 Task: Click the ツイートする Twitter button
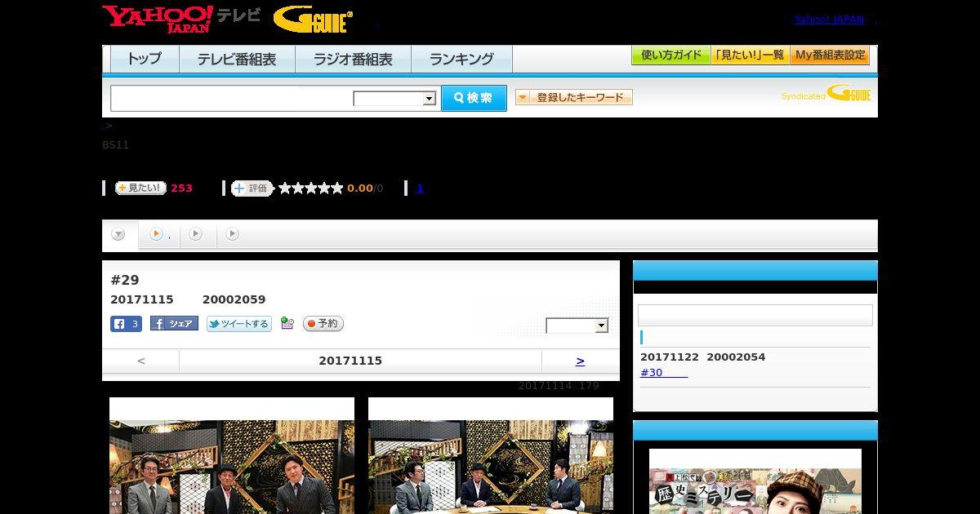238,324
